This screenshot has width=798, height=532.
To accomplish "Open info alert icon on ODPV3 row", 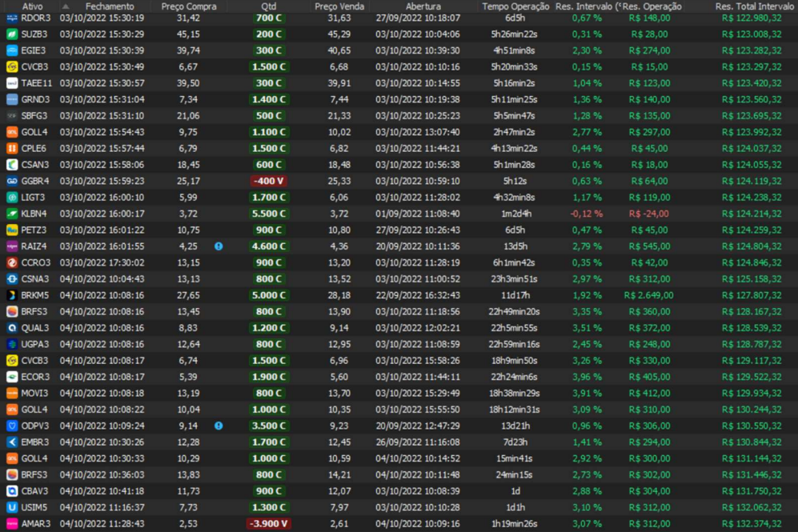I will point(219,426).
